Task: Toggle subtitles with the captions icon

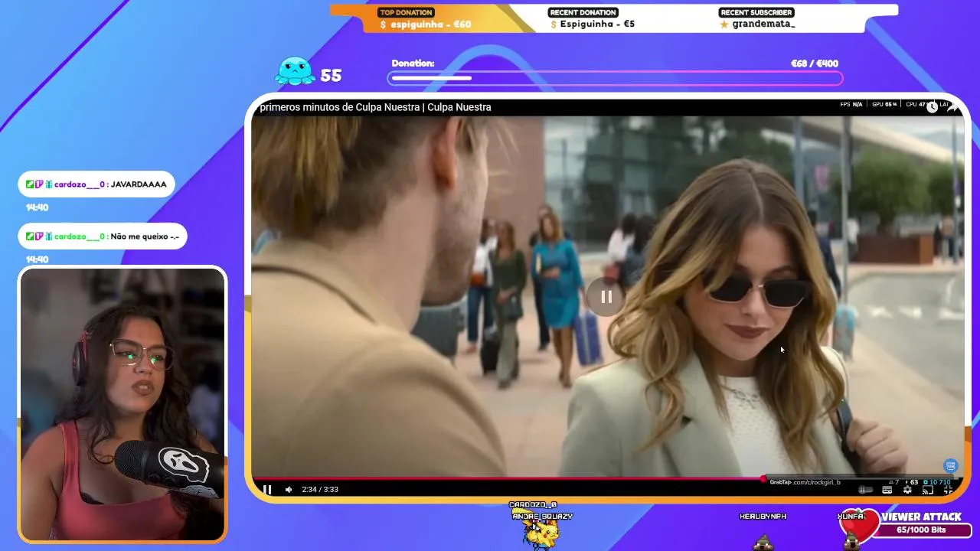Action: coord(887,490)
